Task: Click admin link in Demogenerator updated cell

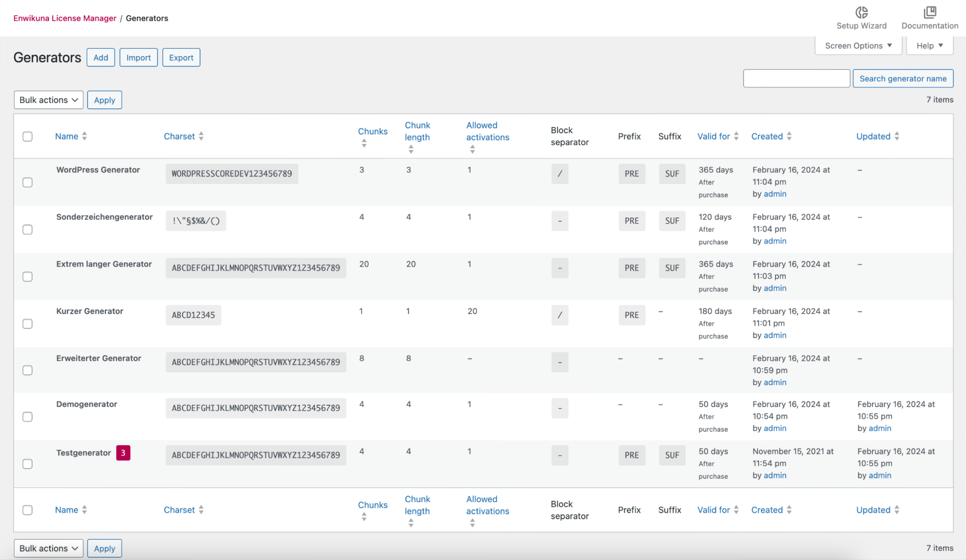Action: click(880, 428)
